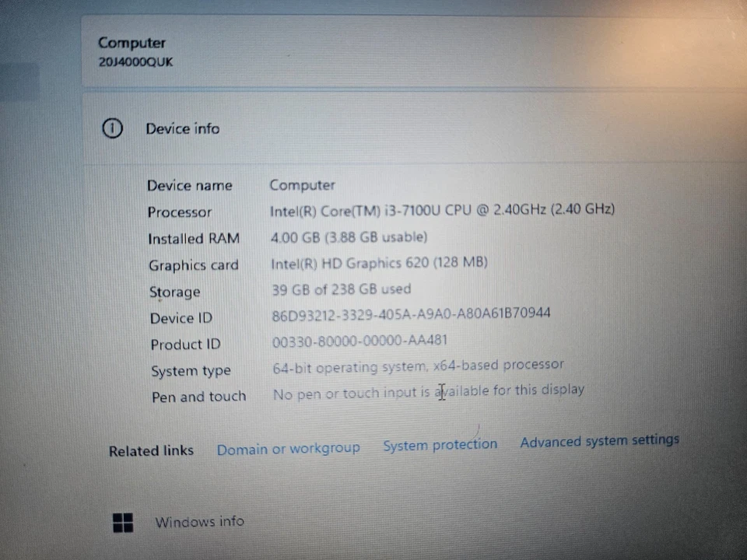Viewport: 747px width, 560px height.
Task: Select the Device name value Computer
Action: pos(303,185)
